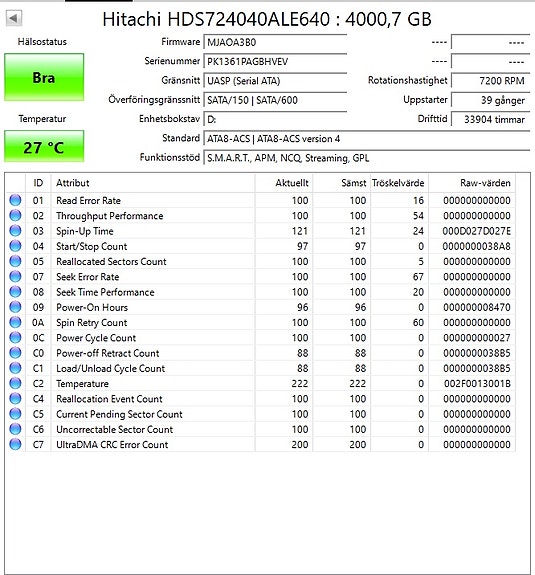Click the transfer mode field SATA/150 | SATA/600
Image resolution: width=535 pixels, height=575 pixels.
coord(275,100)
